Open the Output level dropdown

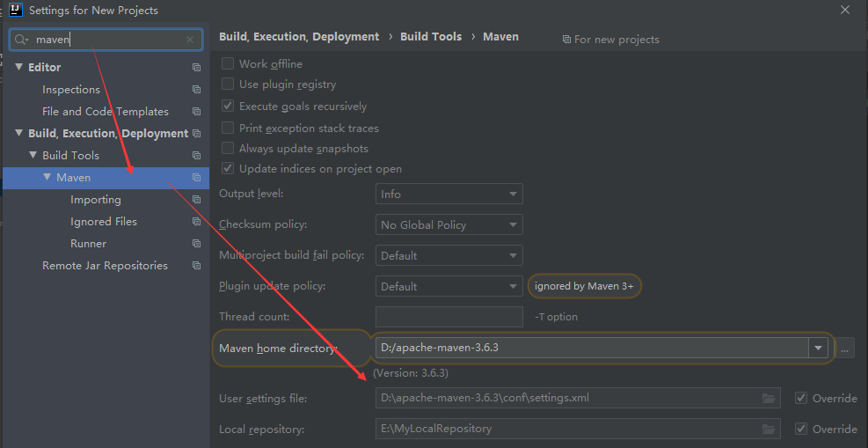[449, 195]
